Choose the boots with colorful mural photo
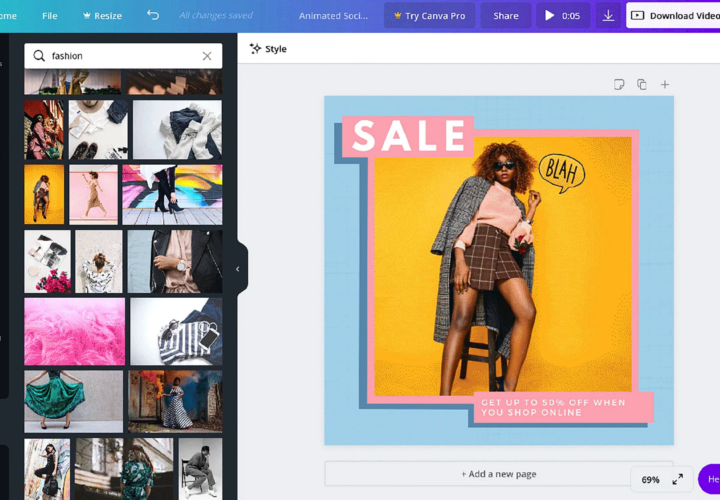720x500 pixels. (x=172, y=195)
